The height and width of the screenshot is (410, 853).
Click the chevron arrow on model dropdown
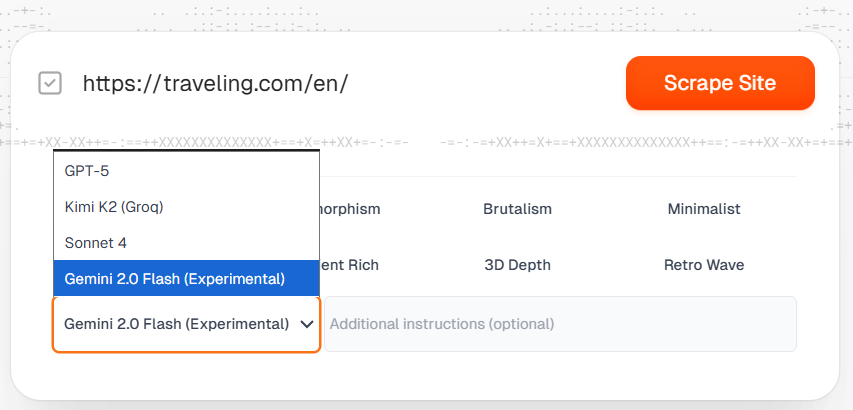(307, 324)
